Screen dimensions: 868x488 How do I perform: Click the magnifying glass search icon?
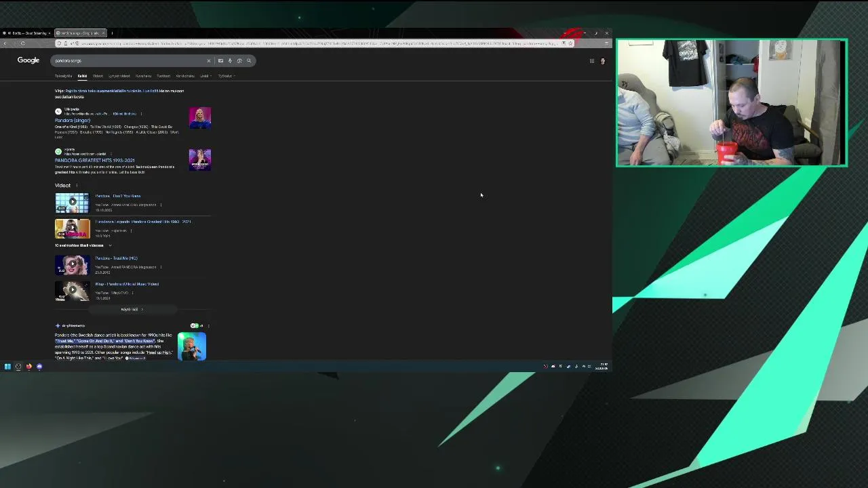click(x=249, y=61)
